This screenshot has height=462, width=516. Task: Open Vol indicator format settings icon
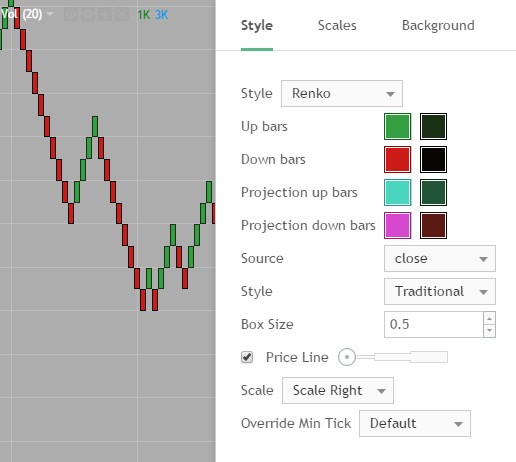click(x=88, y=15)
